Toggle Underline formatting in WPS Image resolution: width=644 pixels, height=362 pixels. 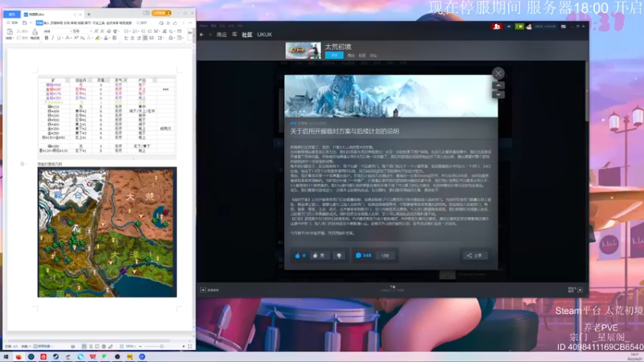tap(59, 38)
